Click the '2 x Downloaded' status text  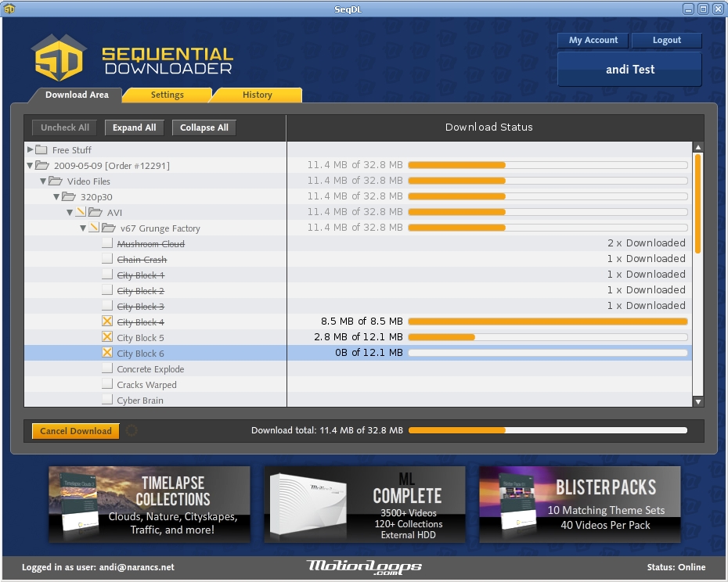647,242
